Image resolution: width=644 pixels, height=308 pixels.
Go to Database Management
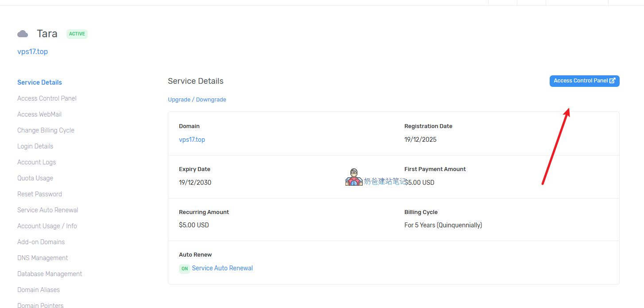point(50,274)
